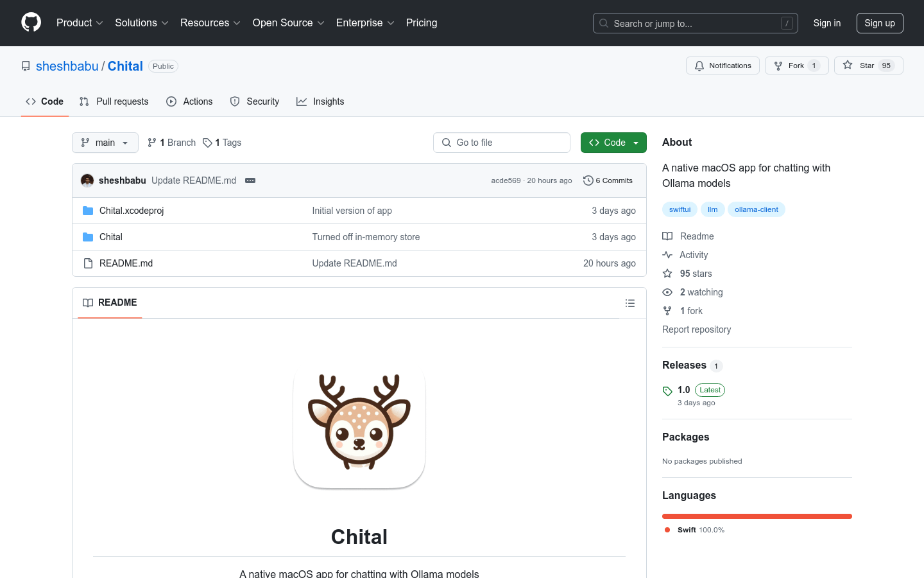Click the llm topic tag
Viewport: 924px width, 578px height.
tap(712, 209)
